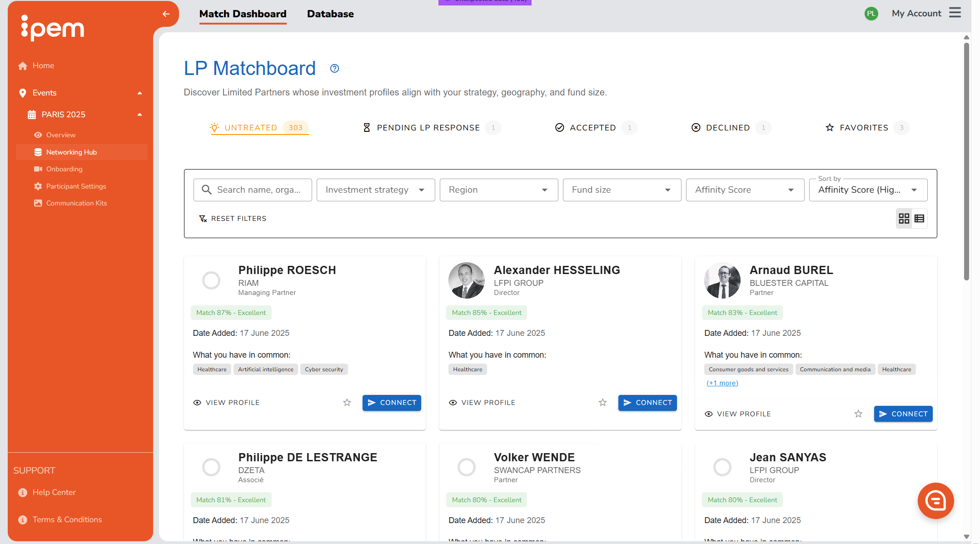Open the Terms & Conditions link
Image resolution: width=980 pixels, height=544 pixels.
click(x=67, y=520)
